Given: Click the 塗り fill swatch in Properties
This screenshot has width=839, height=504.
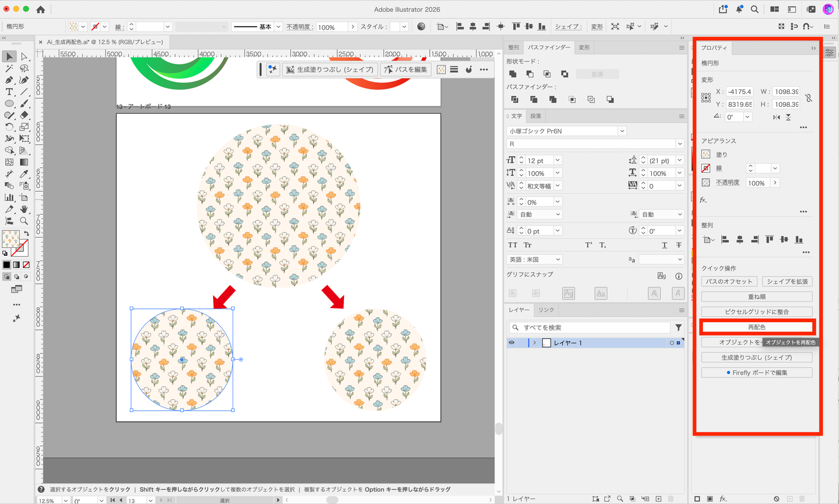Looking at the screenshot, I should coord(706,154).
